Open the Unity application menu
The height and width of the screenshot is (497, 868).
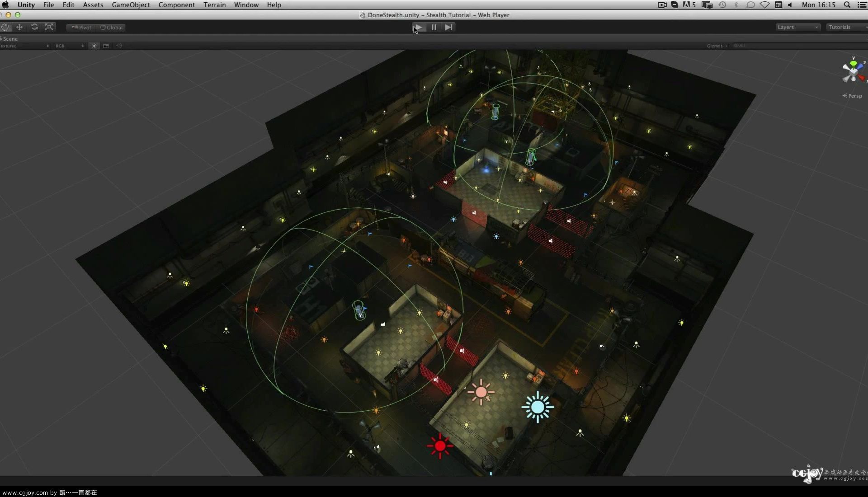coord(26,5)
